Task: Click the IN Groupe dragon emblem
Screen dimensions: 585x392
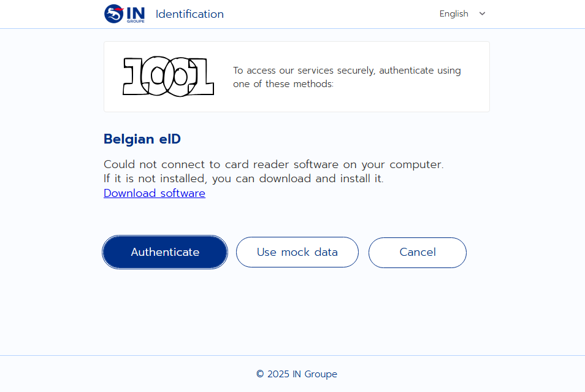Action: coord(113,13)
